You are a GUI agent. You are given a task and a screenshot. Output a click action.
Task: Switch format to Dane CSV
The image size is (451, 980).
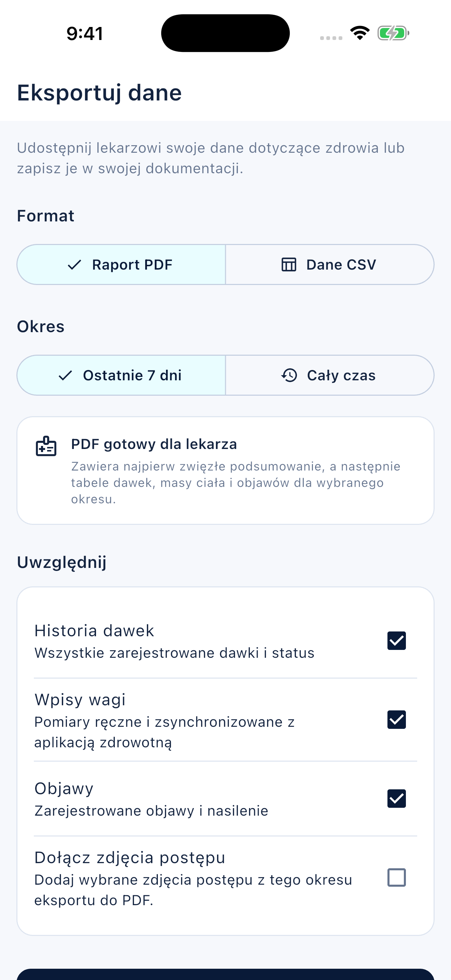pyautogui.click(x=330, y=265)
